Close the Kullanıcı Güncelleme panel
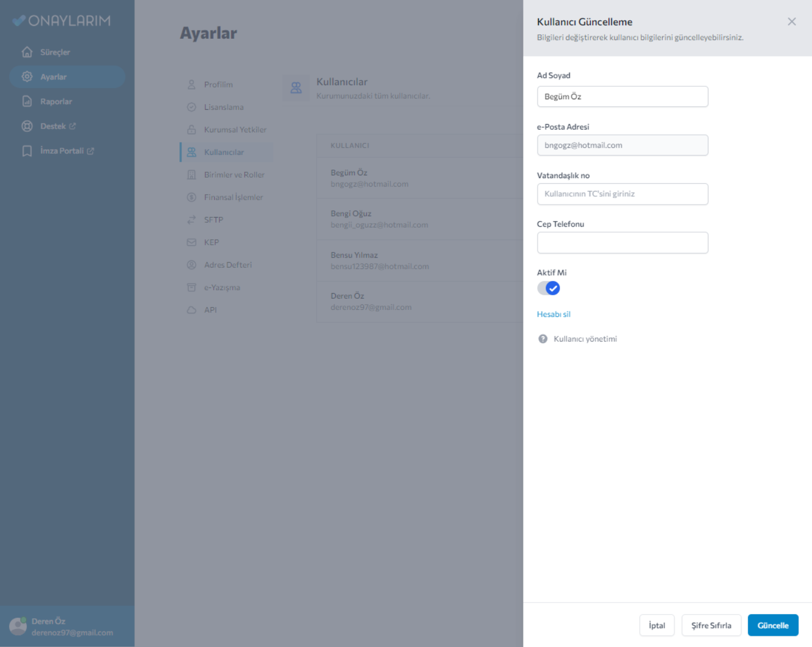Image resolution: width=812 pixels, height=647 pixels. click(x=791, y=21)
